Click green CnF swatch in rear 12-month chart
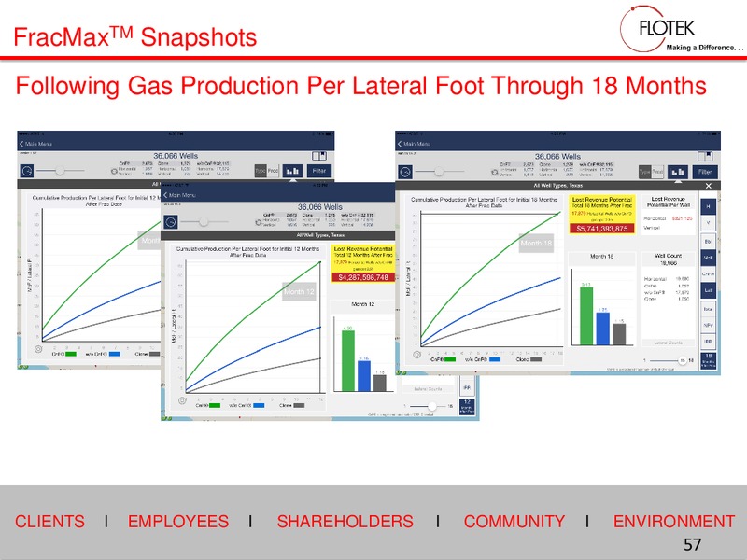 pyautogui.click(x=71, y=354)
